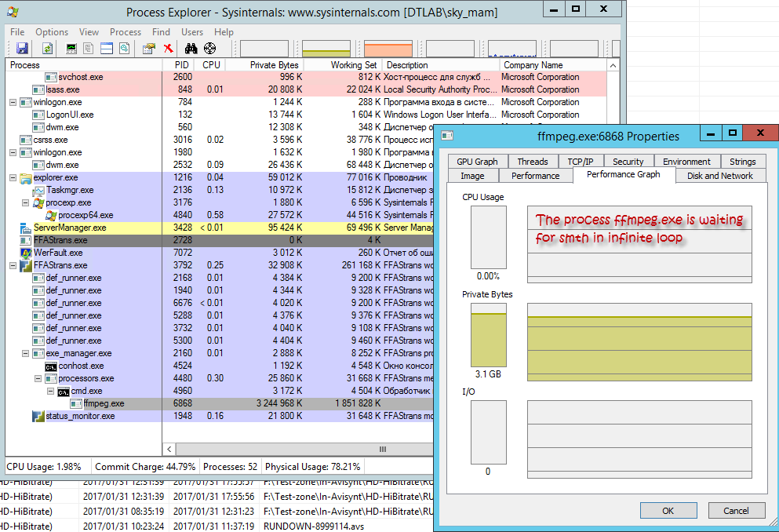Click 'RUNDOWN-8999114.avs' in the background window
Screen dimensions: 779x532
[x=314, y=526]
